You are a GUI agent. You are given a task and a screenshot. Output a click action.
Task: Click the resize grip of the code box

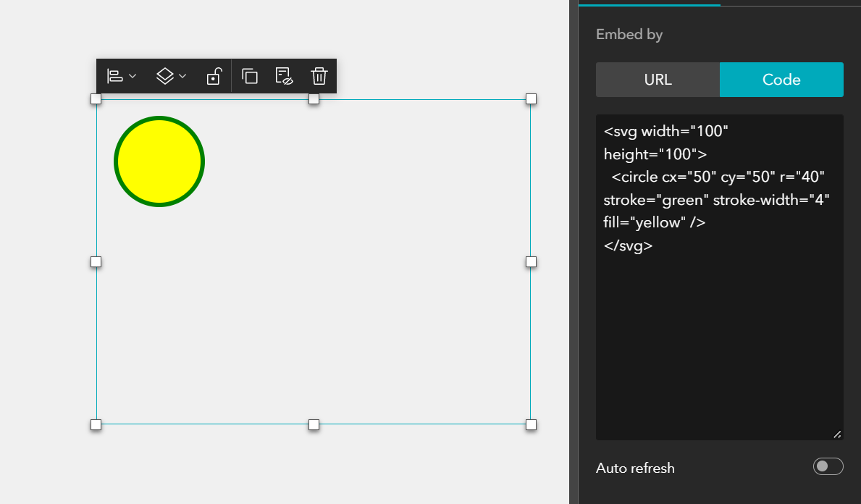pyautogui.click(x=836, y=434)
